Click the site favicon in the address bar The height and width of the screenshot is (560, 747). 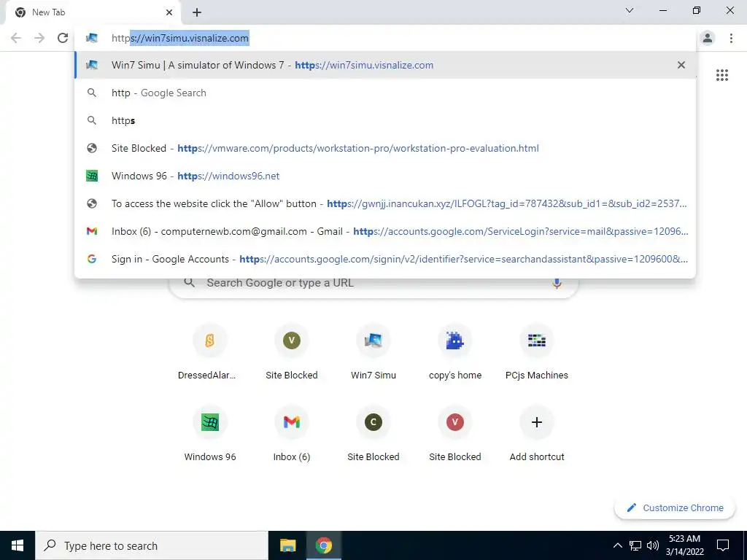coord(92,38)
